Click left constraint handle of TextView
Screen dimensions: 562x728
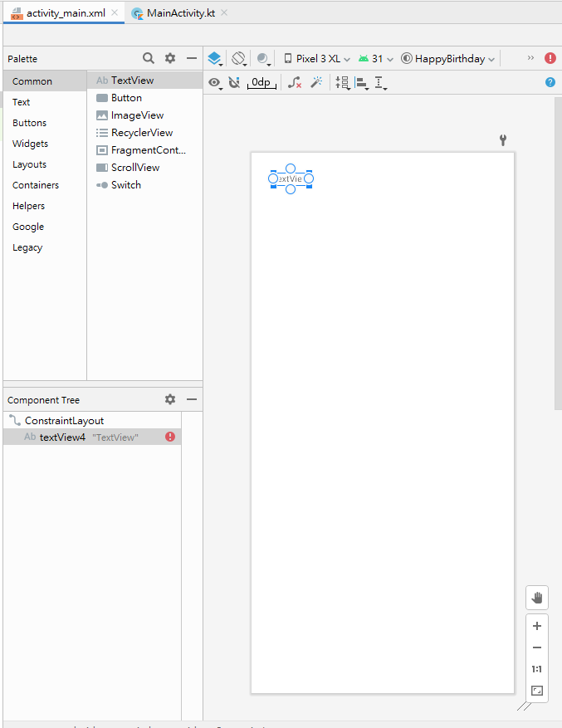click(x=273, y=178)
